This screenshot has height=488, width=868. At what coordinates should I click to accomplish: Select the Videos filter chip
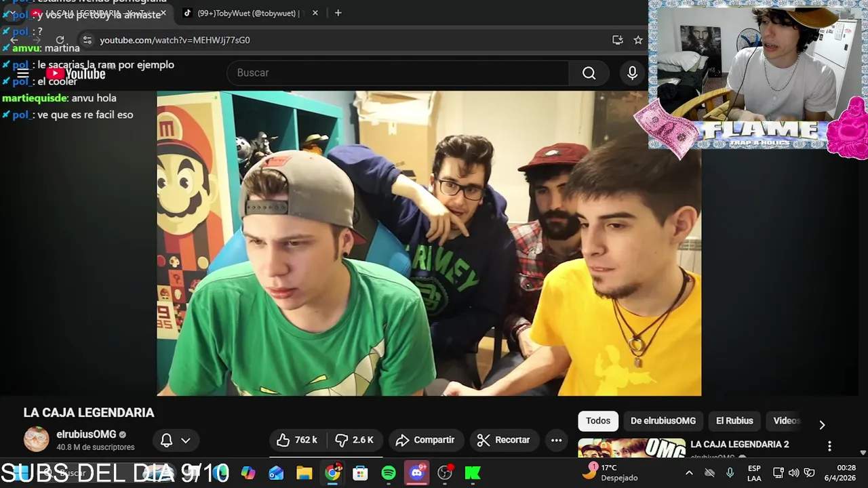point(787,421)
